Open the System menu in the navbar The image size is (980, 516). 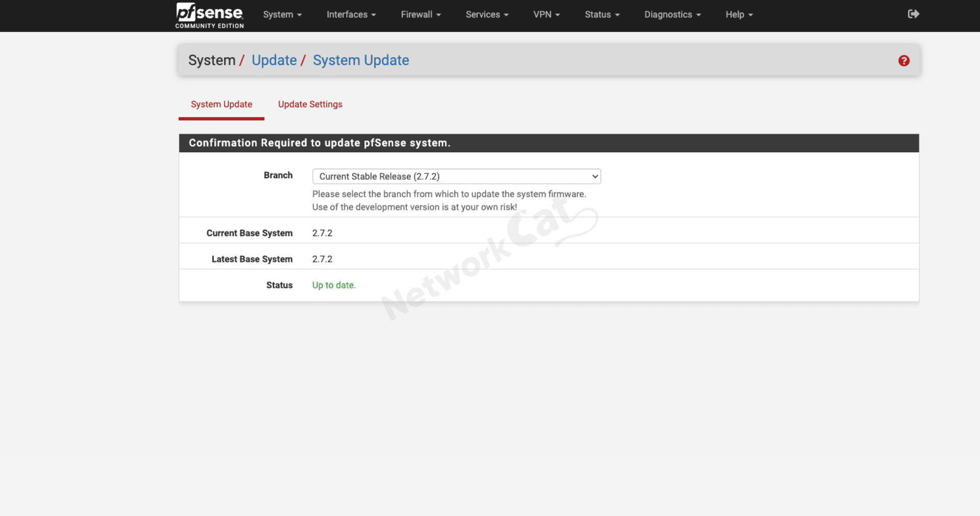pos(282,15)
